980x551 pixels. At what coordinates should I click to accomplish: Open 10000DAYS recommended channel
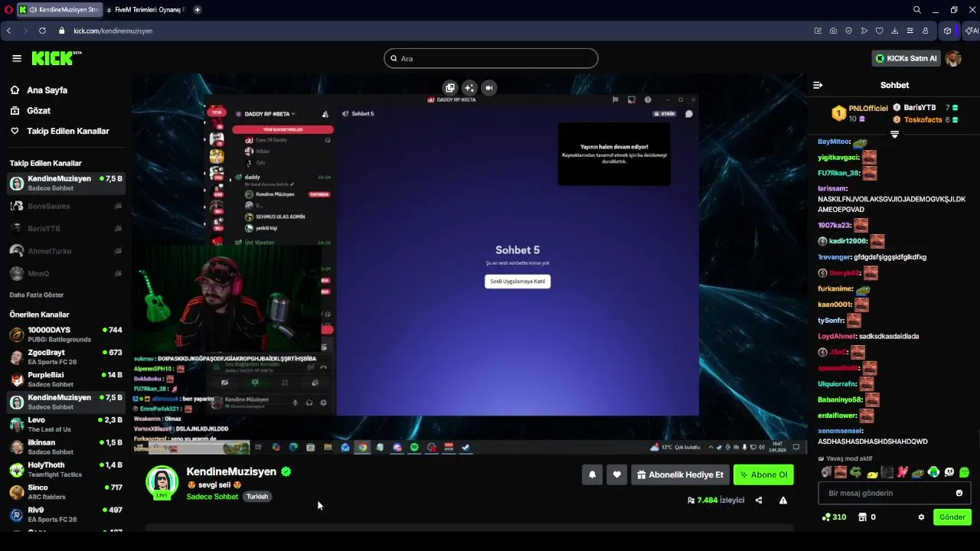[66, 334]
